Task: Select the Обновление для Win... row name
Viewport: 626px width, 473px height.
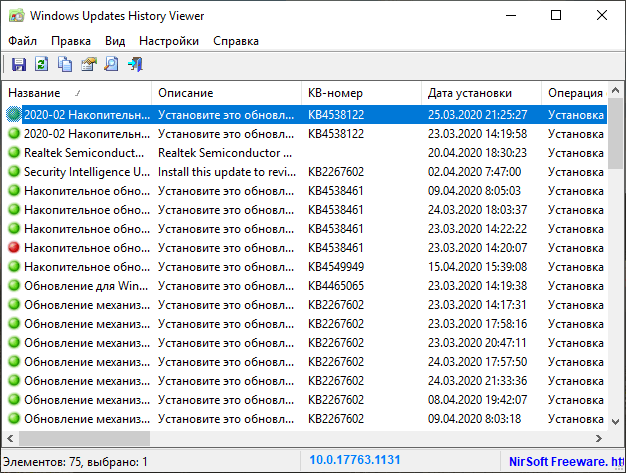Action: [86, 286]
